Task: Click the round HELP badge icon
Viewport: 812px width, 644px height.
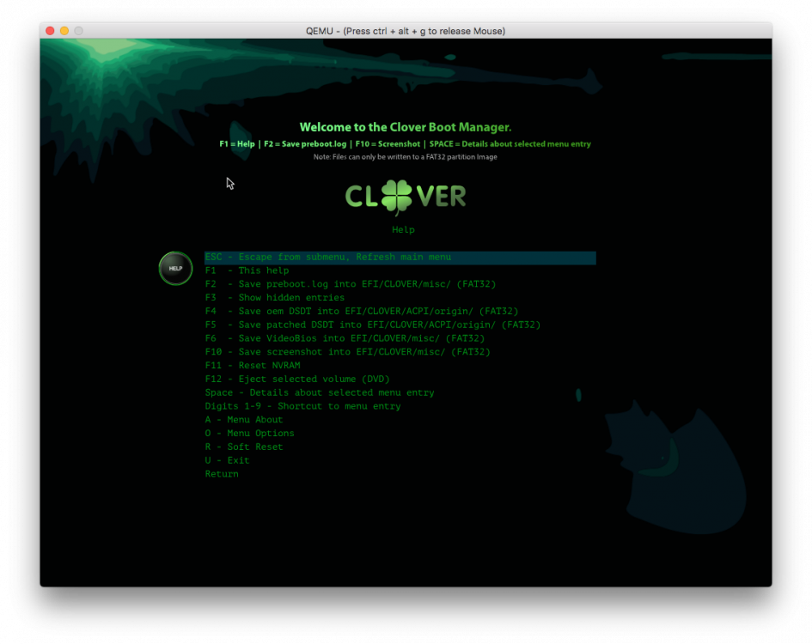Action: 175,268
